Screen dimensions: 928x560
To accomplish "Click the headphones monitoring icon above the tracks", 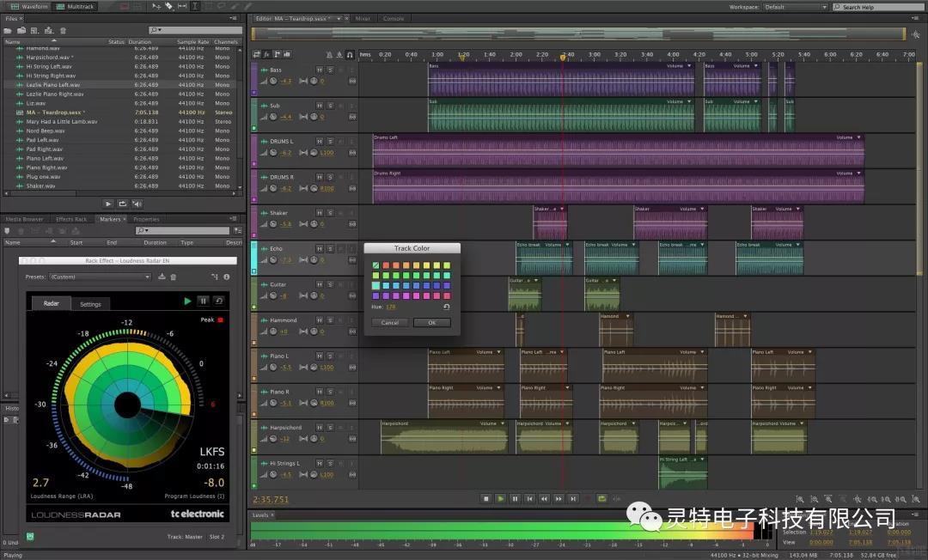I will tap(350, 54).
